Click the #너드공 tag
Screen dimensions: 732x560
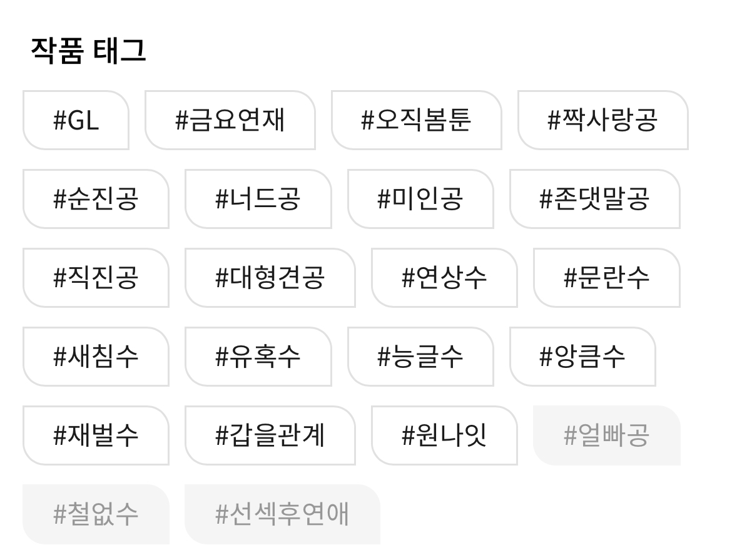tap(258, 199)
